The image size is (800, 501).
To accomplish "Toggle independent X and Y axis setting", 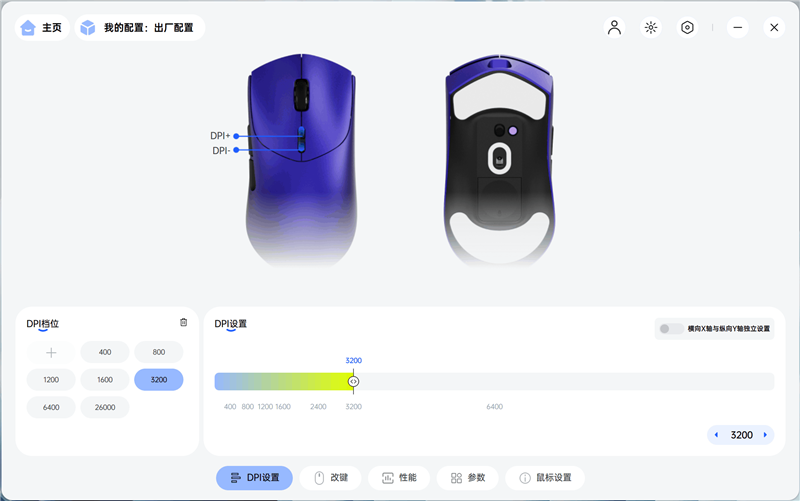I will coord(670,329).
